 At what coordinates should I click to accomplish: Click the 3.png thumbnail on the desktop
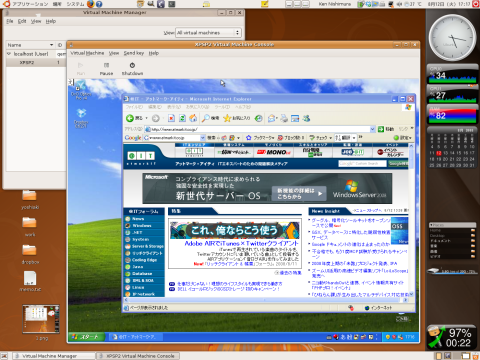(41, 319)
